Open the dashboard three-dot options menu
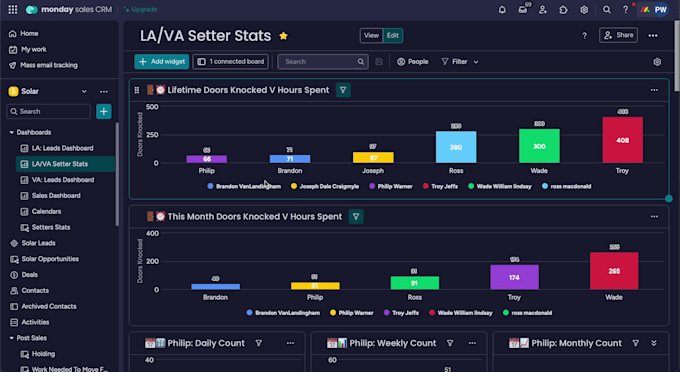The width and height of the screenshot is (680, 372). pyautogui.click(x=653, y=36)
